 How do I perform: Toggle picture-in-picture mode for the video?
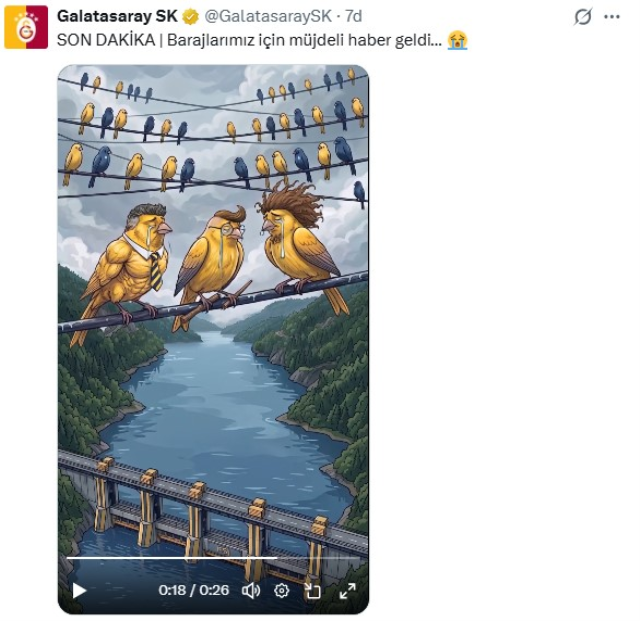point(313,590)
